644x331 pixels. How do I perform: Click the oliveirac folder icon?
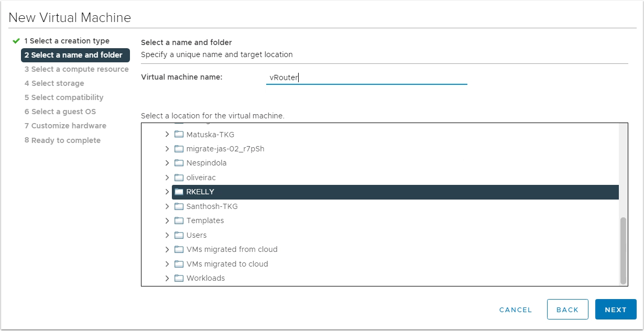coord(179,178)
